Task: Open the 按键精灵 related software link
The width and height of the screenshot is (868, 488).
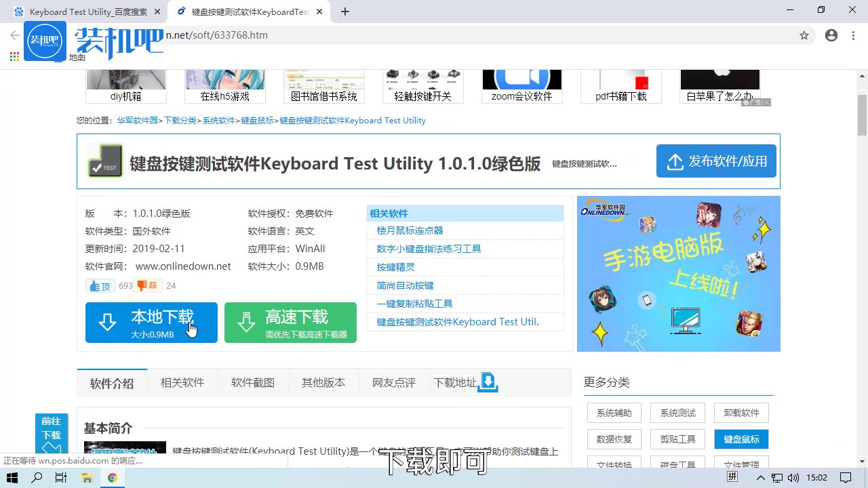Action: click(x=395, y=267)
